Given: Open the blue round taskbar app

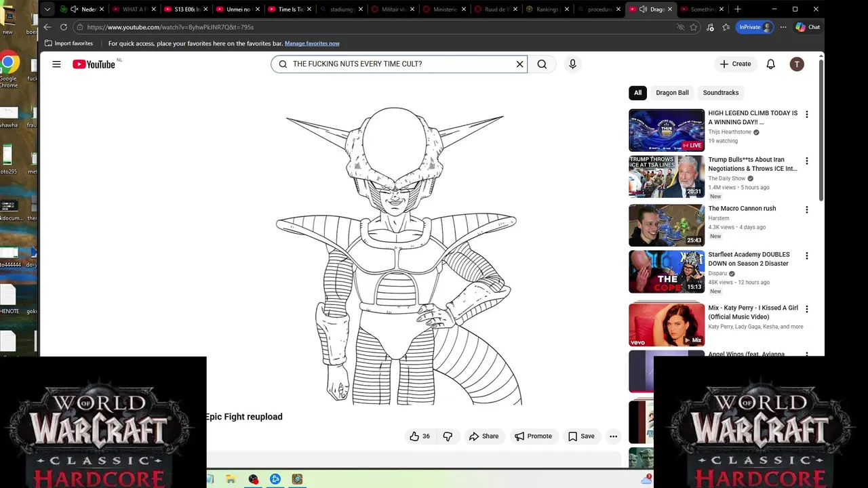Looking at the screenshot, I should (x=275, y=479).
